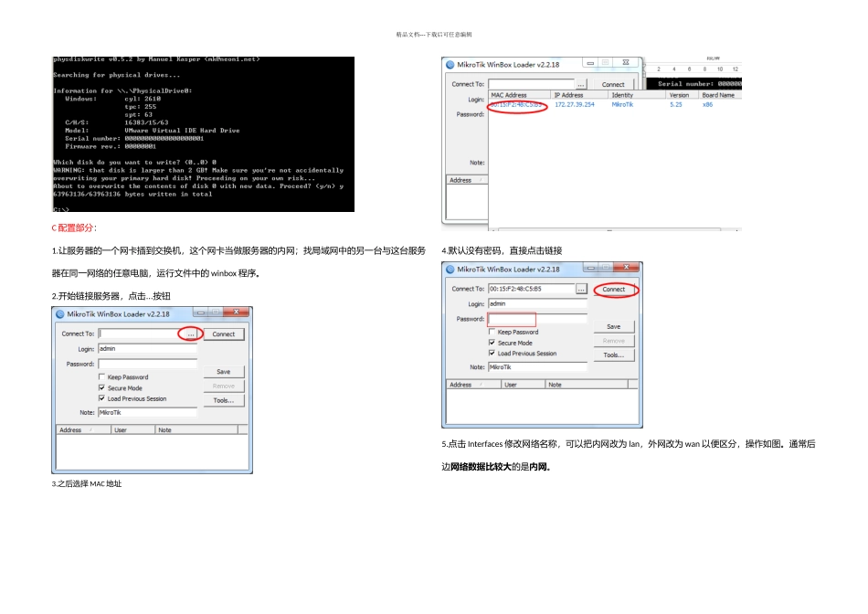Sort by User column in step 4 WinBox window

click(524, 385)
